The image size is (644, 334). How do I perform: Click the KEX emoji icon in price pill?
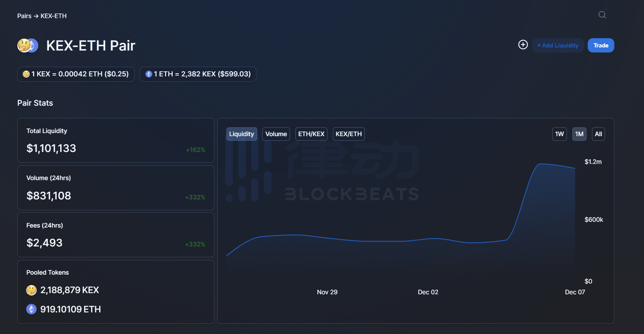(x=26, y=74)
